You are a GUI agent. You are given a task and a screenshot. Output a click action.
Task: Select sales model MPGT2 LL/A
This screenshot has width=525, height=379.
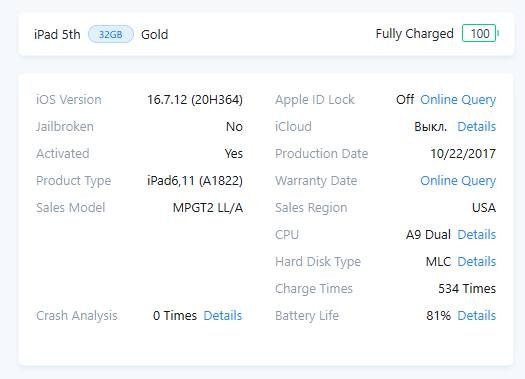[208, 208]
